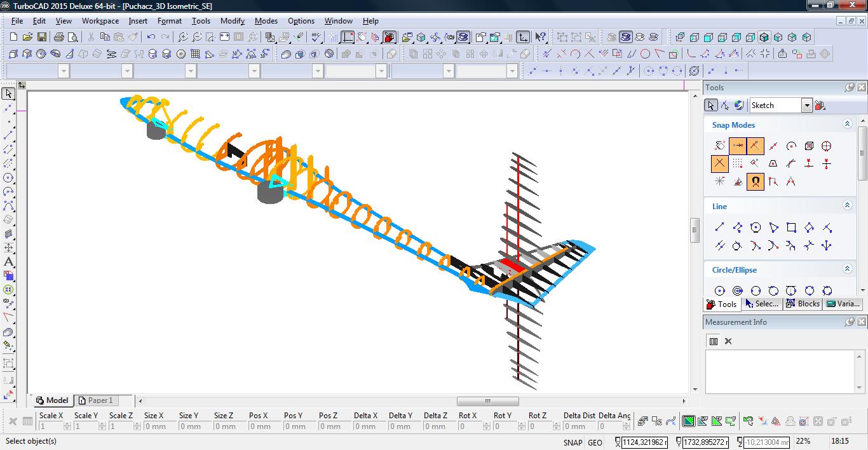
Task: Click the Print icon
Action: coord(59,37)
